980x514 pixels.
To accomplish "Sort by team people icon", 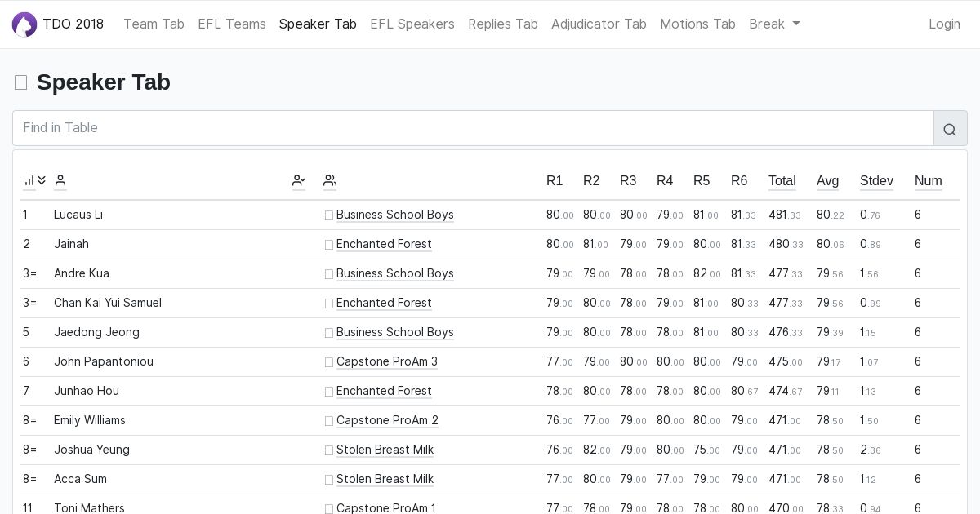I will click(x=330, y=180).
